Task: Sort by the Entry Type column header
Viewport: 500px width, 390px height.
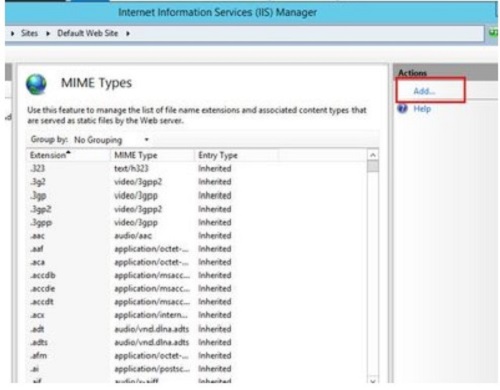Action: point(236,155)
